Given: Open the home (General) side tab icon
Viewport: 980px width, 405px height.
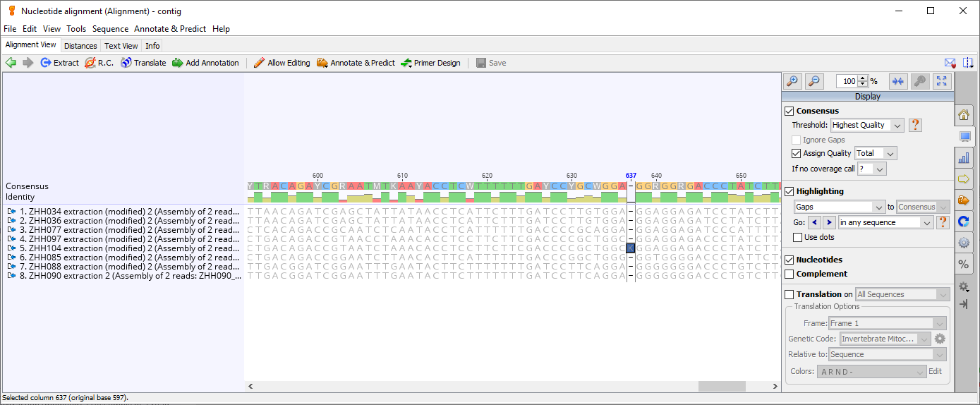Looking at the screenshot, I should click(x=964, y=115).
